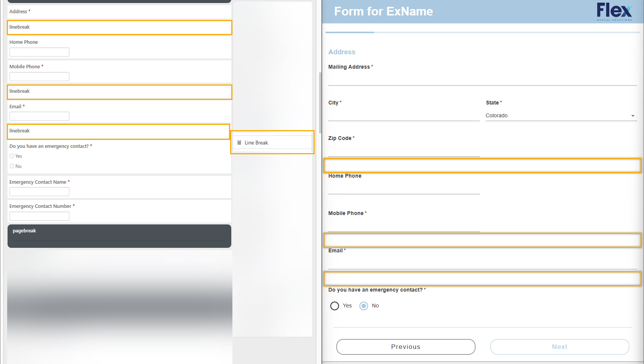Open the State dropdown showing Colorado
Viewport: 644px width, 364px height.
[561, 116]
